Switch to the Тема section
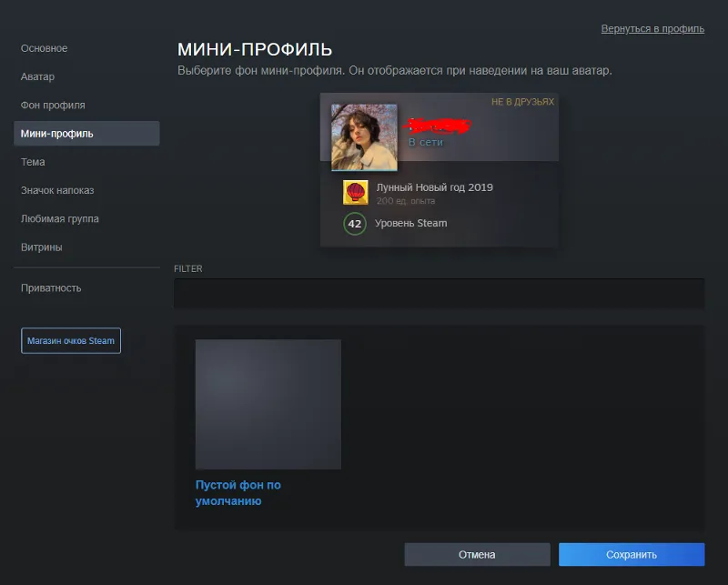 (33, 162)
